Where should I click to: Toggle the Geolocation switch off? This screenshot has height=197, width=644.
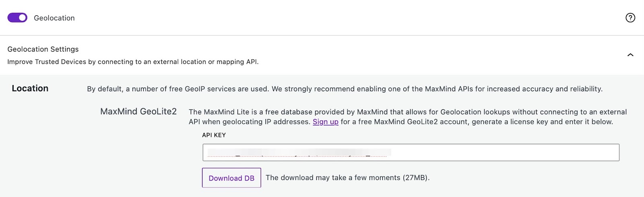(x=17, y=18)
